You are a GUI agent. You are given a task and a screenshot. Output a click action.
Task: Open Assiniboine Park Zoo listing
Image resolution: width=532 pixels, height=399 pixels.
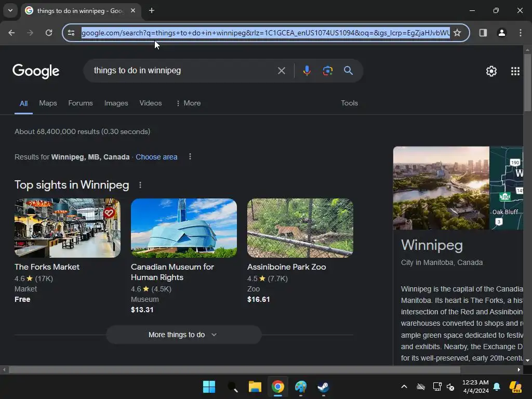pos(287,267)
